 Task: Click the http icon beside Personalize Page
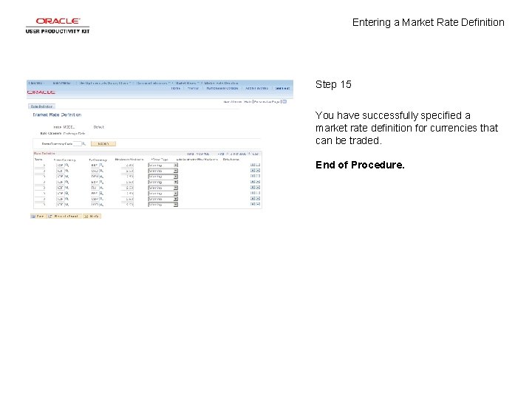click(x=284, y=101)
